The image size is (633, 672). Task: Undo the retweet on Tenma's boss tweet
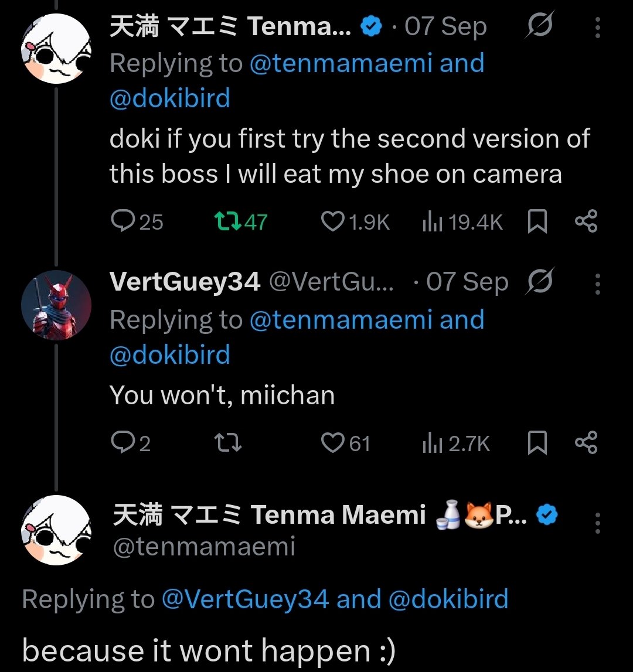tap(226, 221)
